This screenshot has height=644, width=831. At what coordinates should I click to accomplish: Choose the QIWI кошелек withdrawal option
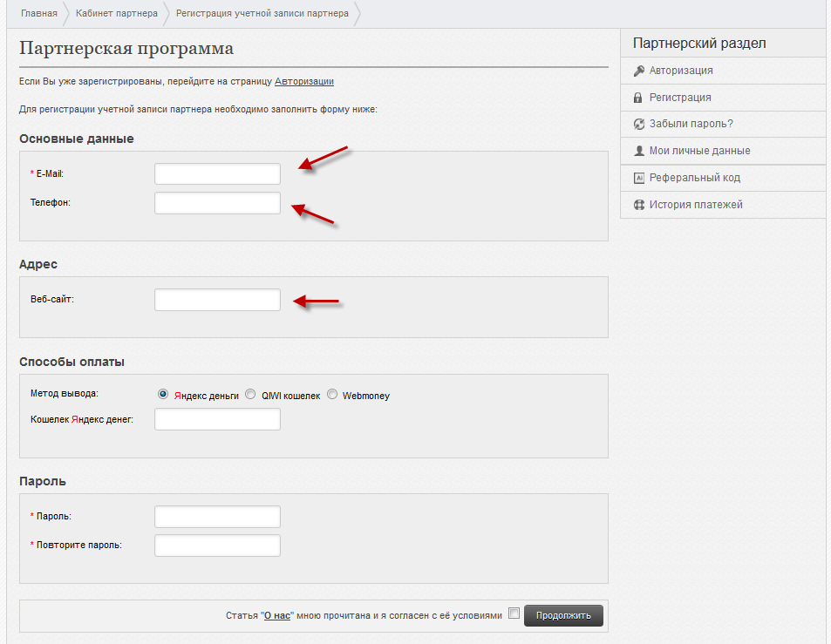(250, 394)
